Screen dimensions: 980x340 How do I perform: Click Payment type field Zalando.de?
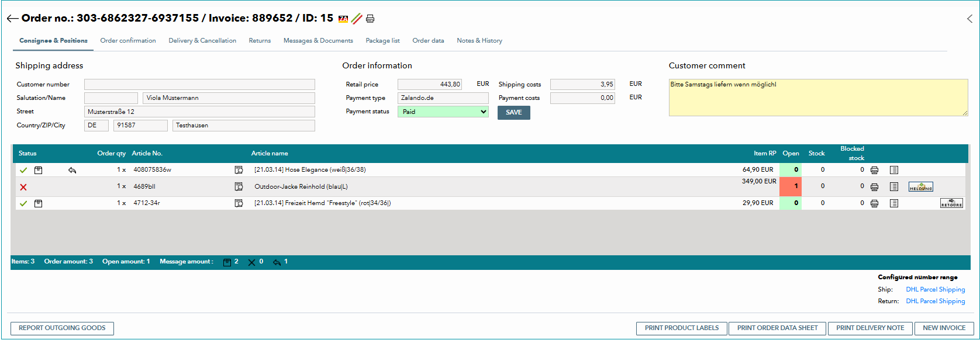pos(443,98)
